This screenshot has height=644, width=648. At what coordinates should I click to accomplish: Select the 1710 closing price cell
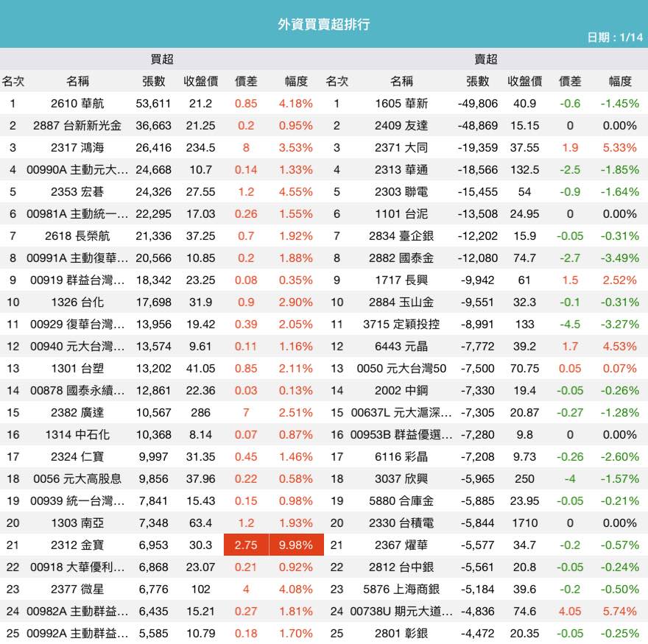(x=525, y=523)
